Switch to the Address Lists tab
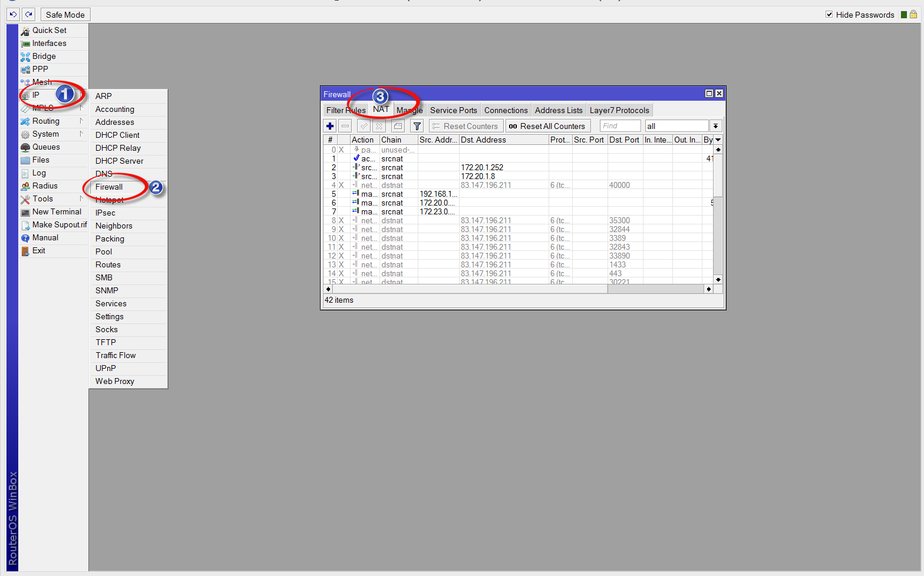 (x=558, y=111)
